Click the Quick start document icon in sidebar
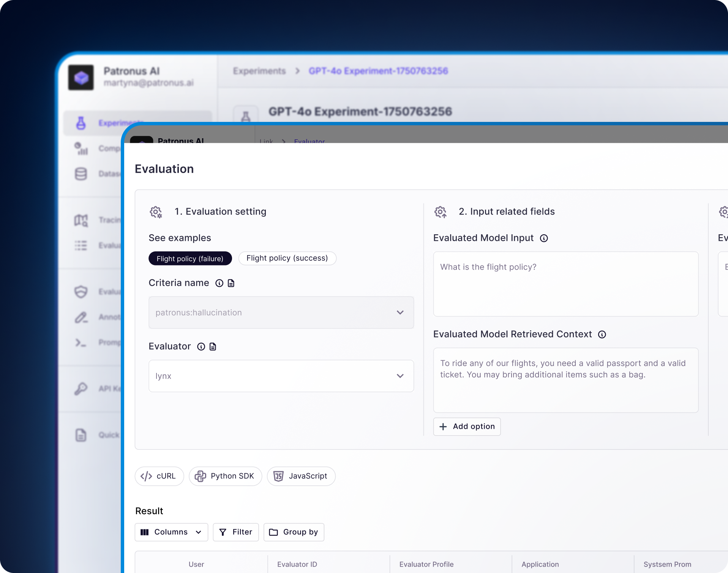This screenshot has width=728, height=573. tap(81, 435)
